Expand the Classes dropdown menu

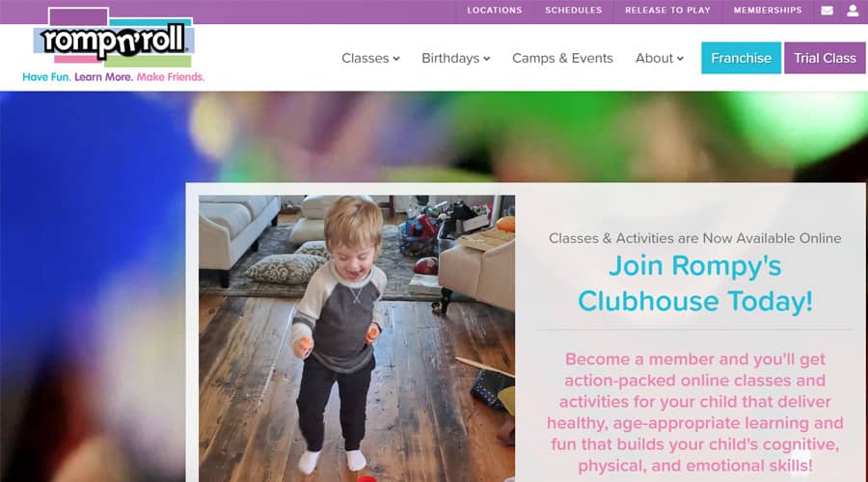point(370,58)
